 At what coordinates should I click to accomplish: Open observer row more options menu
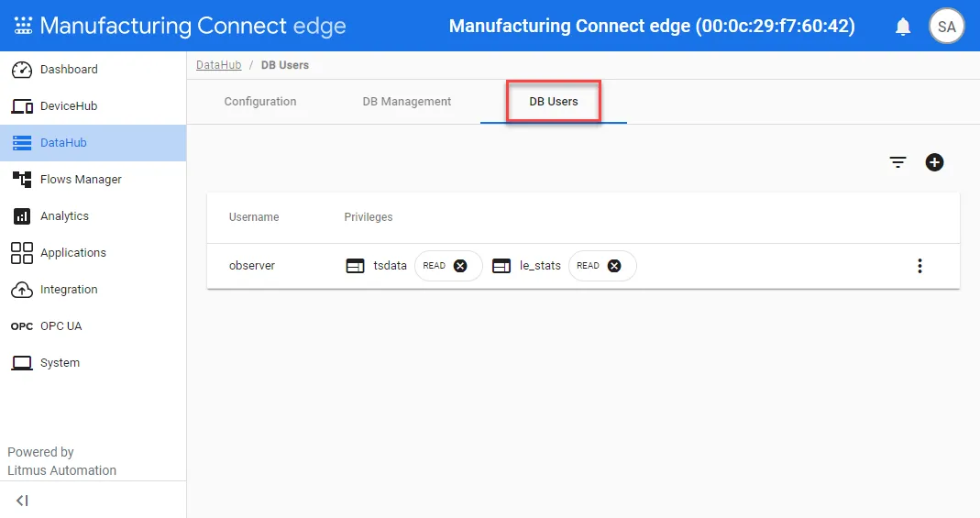pos(919,266)
